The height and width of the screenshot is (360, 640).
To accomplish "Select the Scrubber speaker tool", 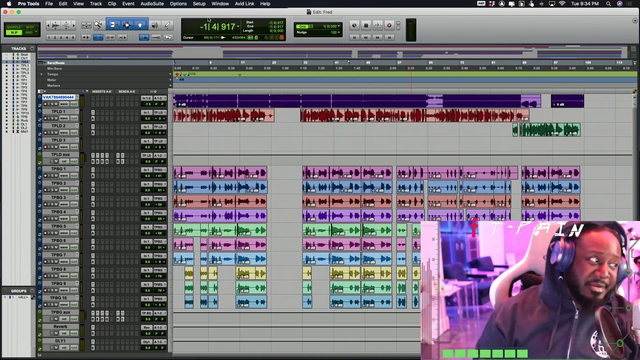I will coord(155,25).
